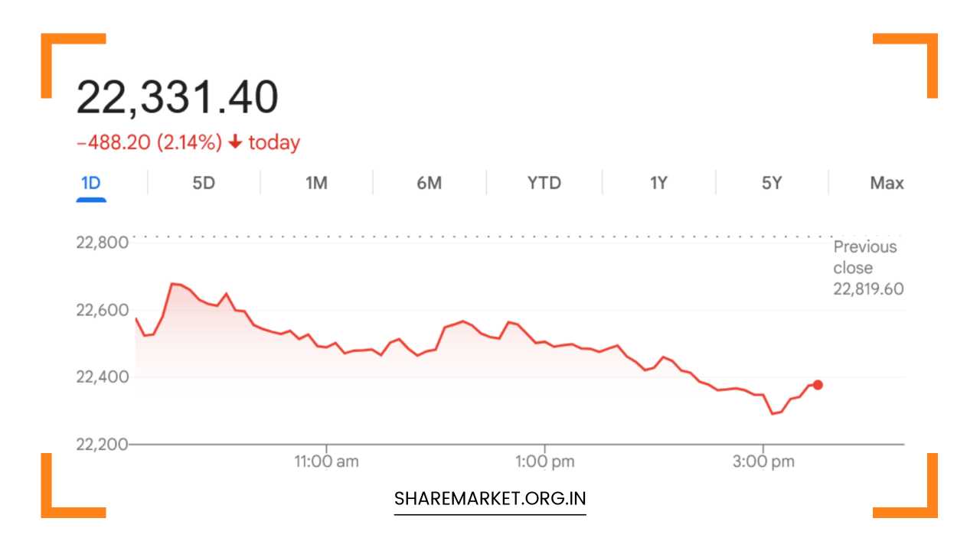This screenshot has width=980, height=551.
Task: Select the YTD performance tab
Action: [x=543, y=183]
